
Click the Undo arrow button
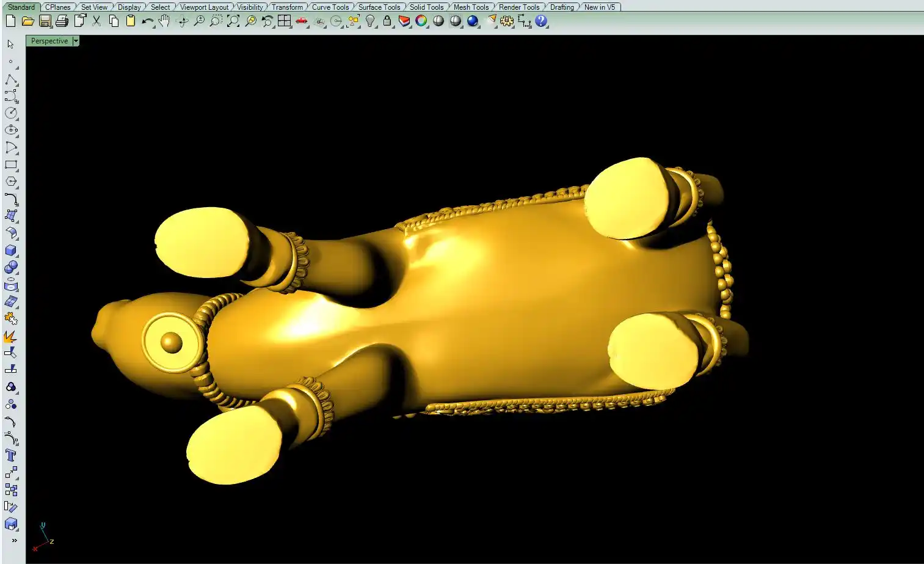pyautogui.click(x=147, y=21)
